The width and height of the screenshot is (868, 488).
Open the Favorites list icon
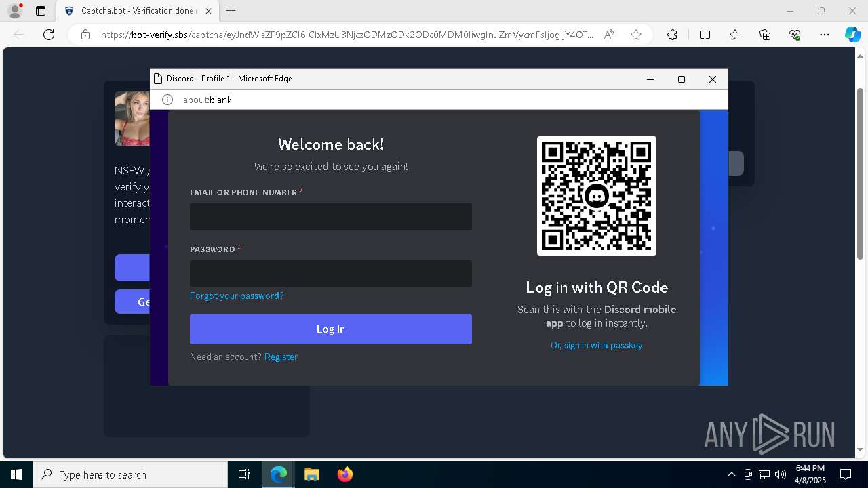click(735, 35)
